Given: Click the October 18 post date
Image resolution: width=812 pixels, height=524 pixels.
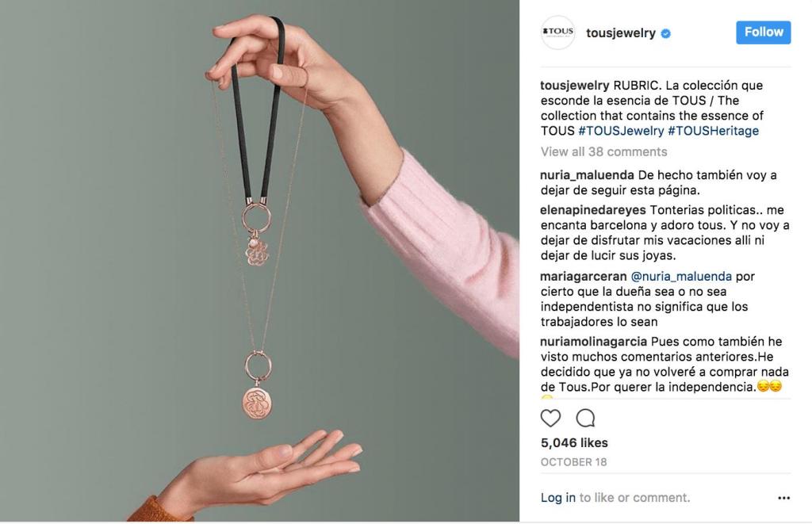Looking at the screenshot, I should [x=573, y=462].
